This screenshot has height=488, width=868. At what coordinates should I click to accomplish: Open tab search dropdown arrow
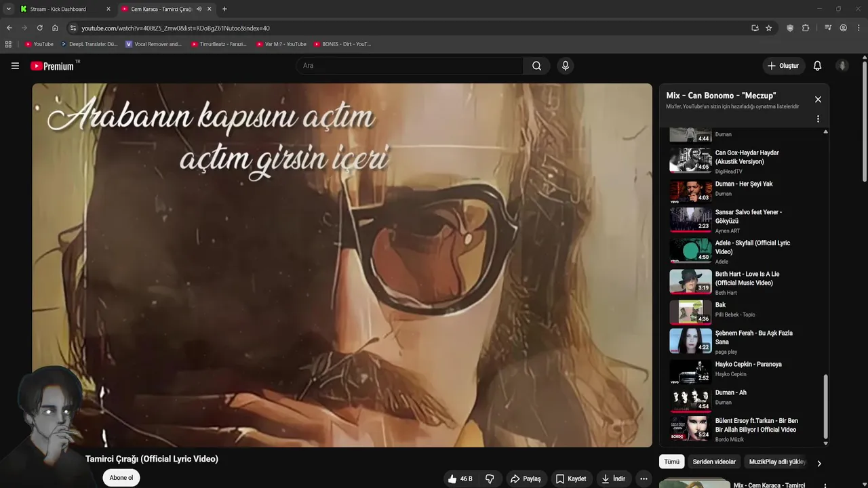click(8, 9)
